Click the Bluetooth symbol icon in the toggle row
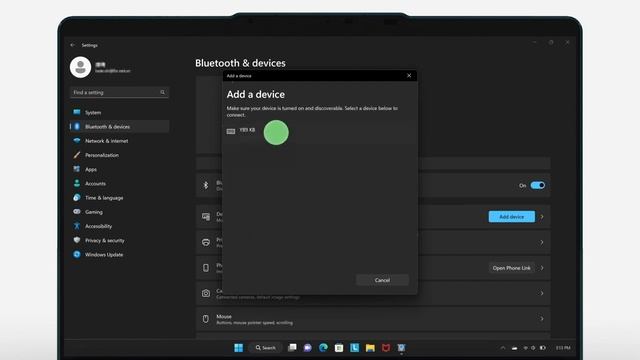The width and height of the screenshot is (640, 360). [x=206, y=185]
